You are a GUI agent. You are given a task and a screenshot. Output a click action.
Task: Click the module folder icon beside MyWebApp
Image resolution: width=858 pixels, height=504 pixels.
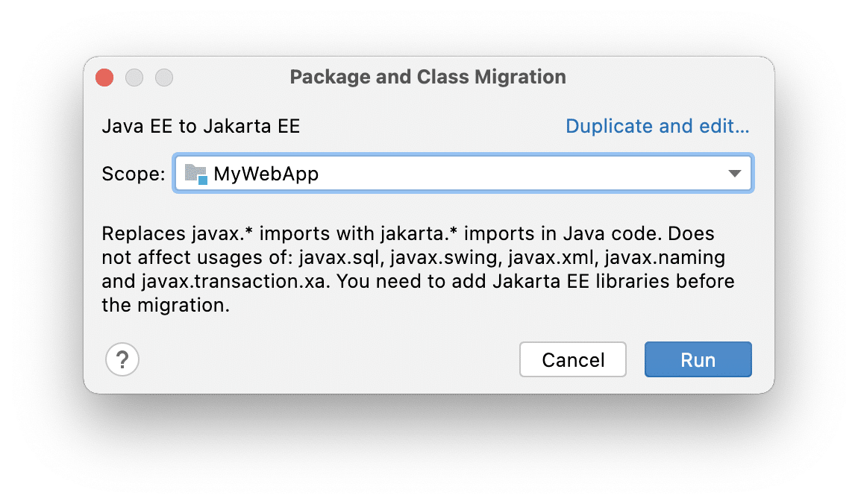tap(196, 174)
